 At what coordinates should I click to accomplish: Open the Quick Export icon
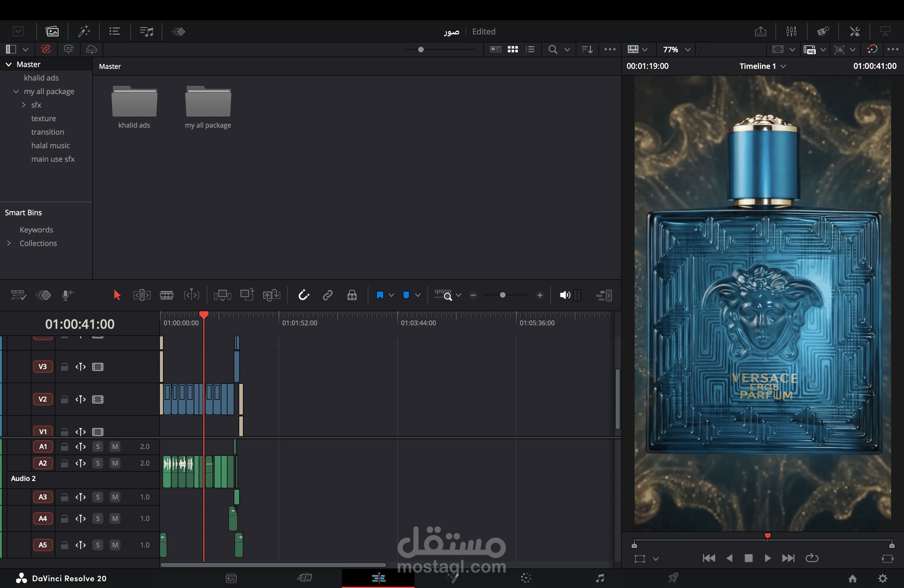pyautogui.click(x=760, y=31)
